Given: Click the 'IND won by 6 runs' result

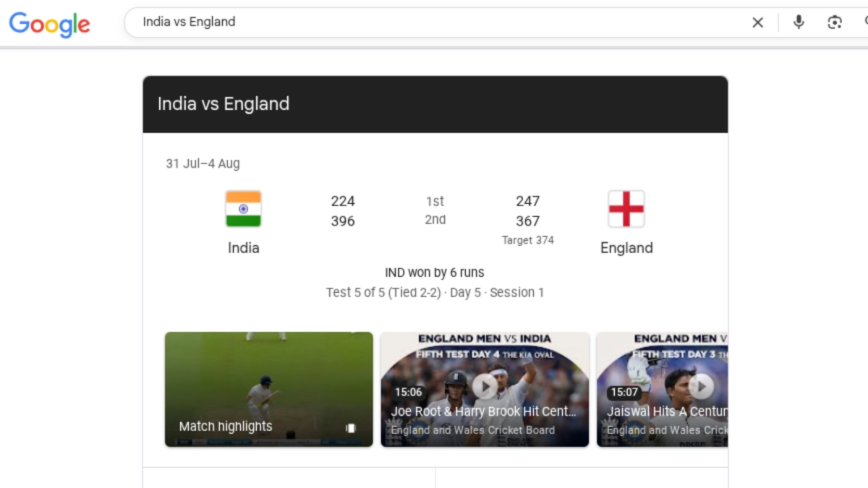Looking at the screenshot, I should 434,273.
